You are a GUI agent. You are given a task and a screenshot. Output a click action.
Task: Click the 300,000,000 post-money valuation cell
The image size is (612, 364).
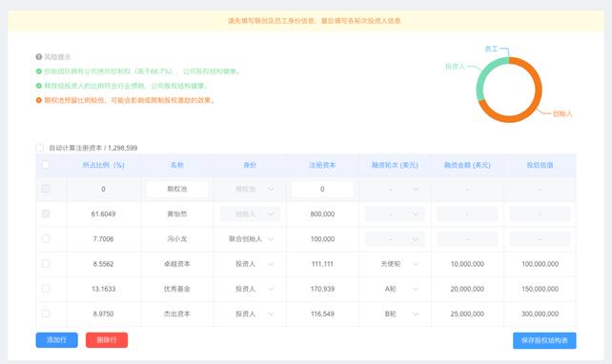pyautogui.click(x=540, y=313)
